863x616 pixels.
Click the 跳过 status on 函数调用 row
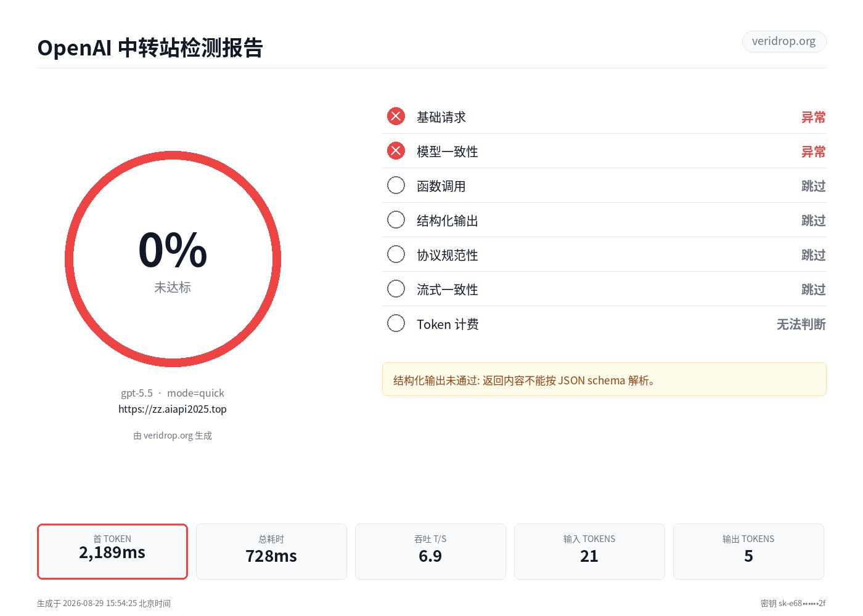[813, 186]
